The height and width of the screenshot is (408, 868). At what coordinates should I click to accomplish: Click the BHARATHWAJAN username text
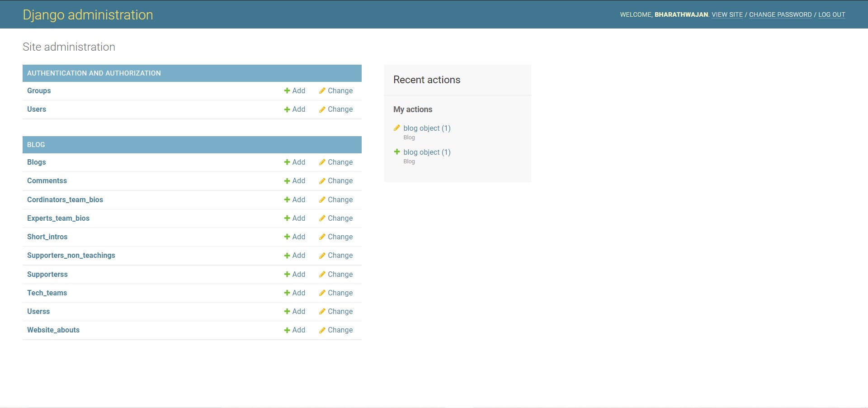(681, 14)
